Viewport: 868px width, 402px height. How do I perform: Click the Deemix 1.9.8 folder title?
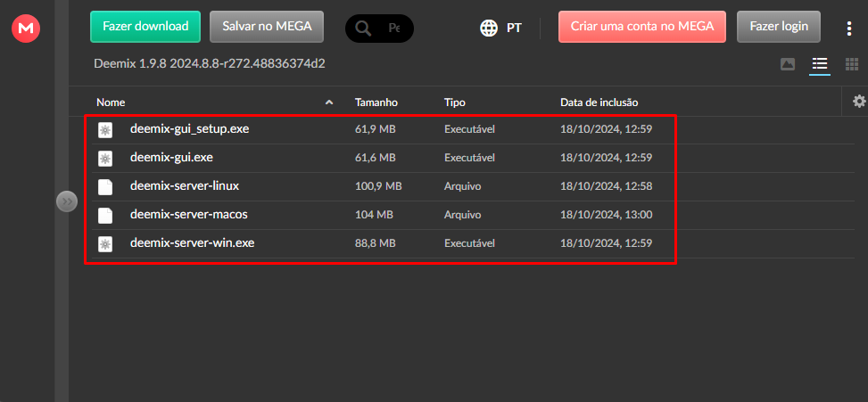(210, 63)
